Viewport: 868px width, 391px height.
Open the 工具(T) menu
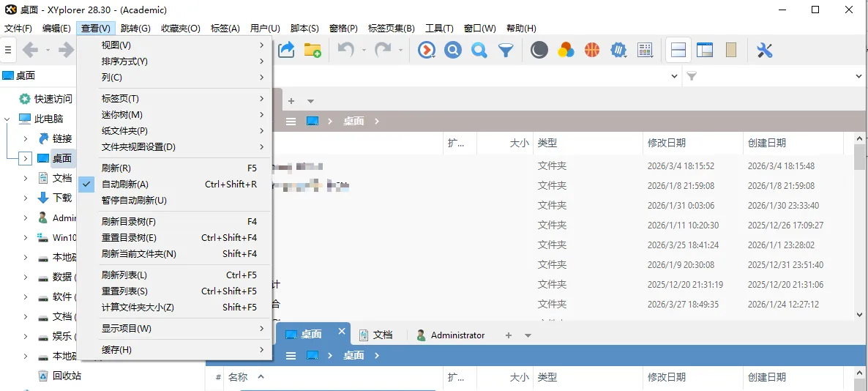tap(440, 29)
